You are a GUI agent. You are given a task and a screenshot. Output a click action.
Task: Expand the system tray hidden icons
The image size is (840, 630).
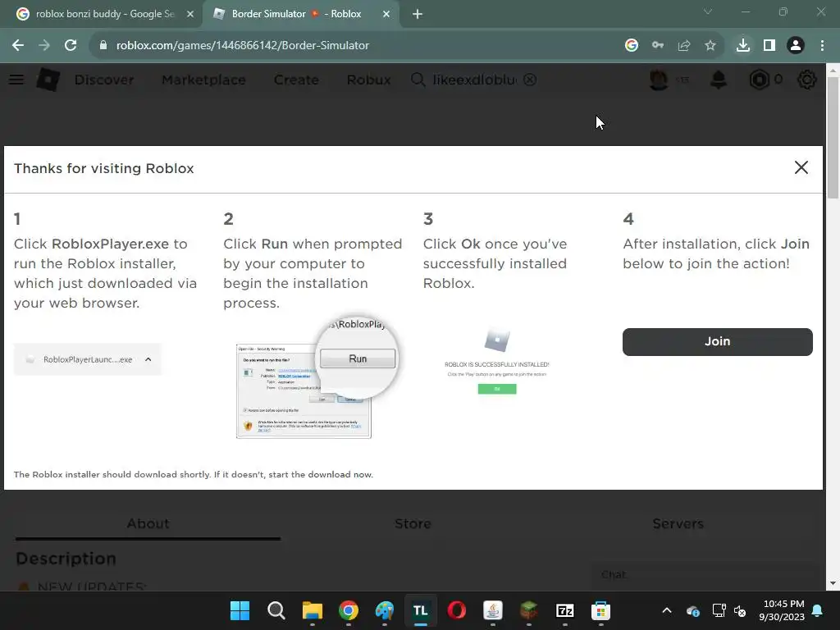tap(667, 610)
